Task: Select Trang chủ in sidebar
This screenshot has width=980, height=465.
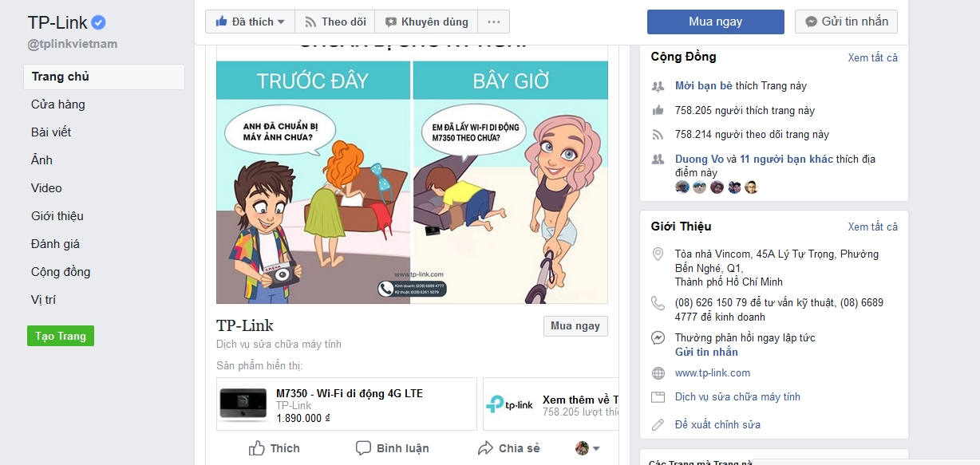Action: (104, 77)
